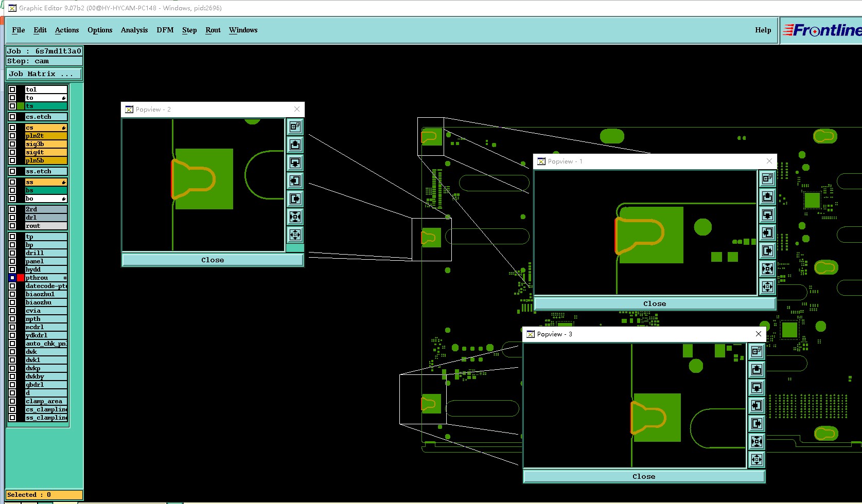
Task: Open the Job Matrix button
Action: (44, 74)
